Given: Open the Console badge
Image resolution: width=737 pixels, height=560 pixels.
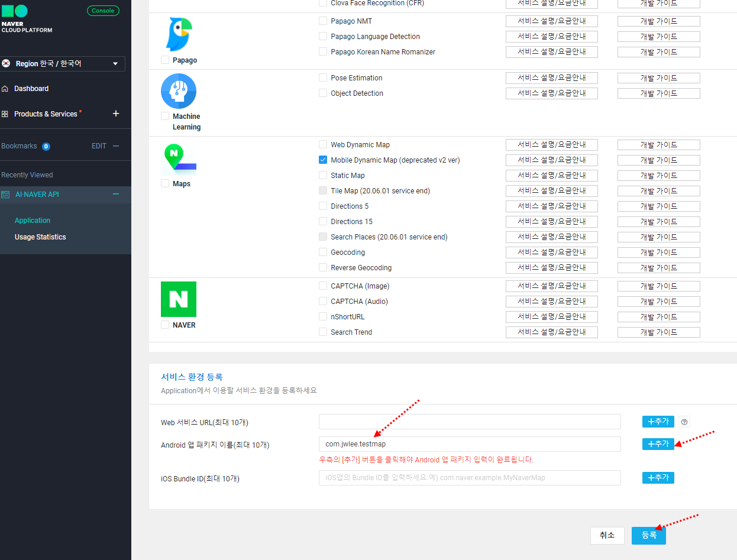Looking at the screenshot, I should pyautogui.click(x=103, y=11).
